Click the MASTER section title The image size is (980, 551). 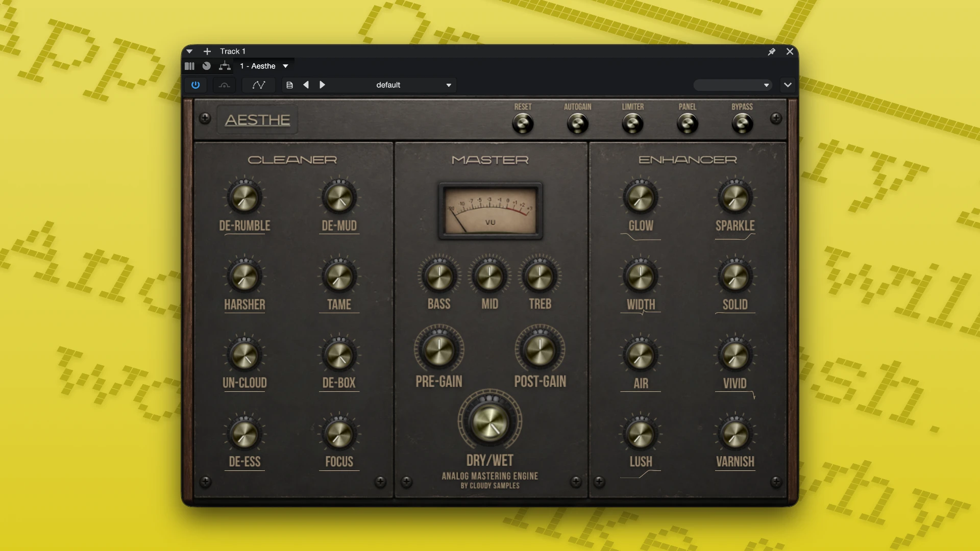point(490,160)
